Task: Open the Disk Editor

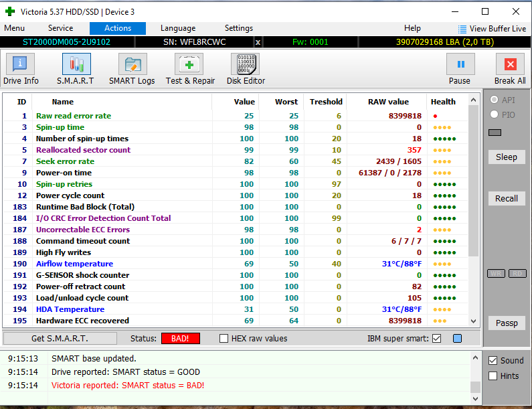Action: (246, 69)
